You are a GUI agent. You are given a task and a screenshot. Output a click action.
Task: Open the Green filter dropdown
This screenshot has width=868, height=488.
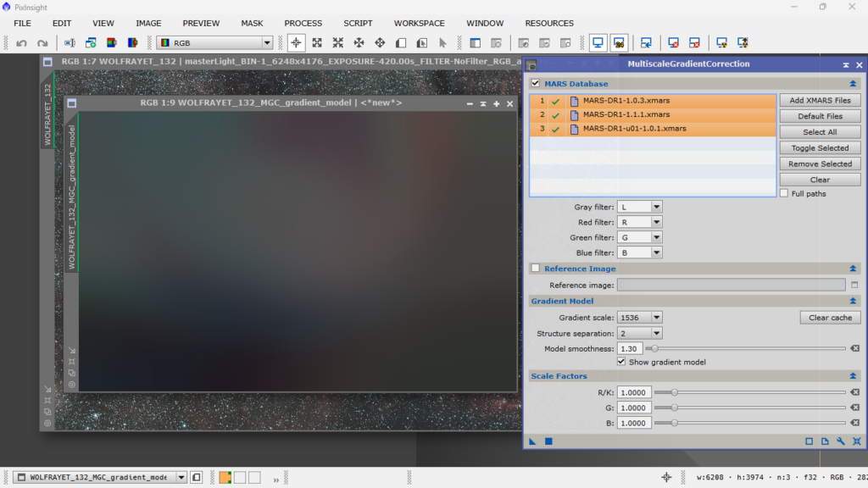pos(639,237)
